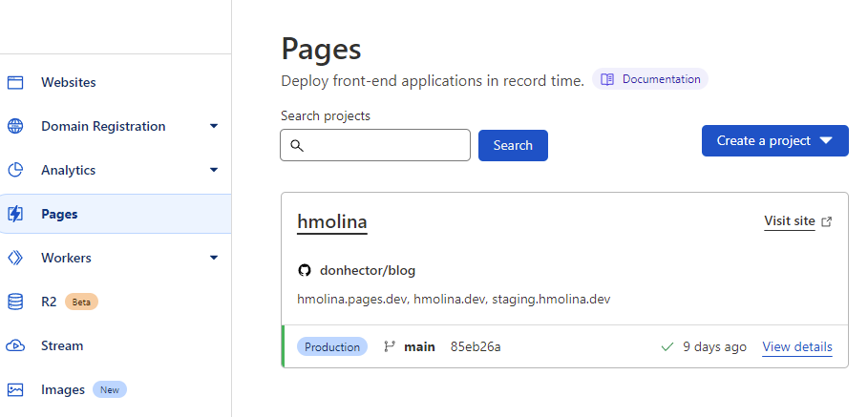Expand the Analytics submenu arrow
The image size is (868, 417).
tap(214, 170)
